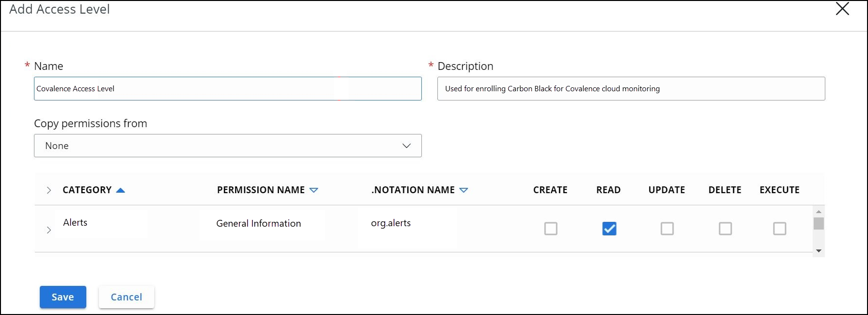Uncheck Read permission for org.alerts
This screenshot has height=315, width=868.
click(609, 229)
